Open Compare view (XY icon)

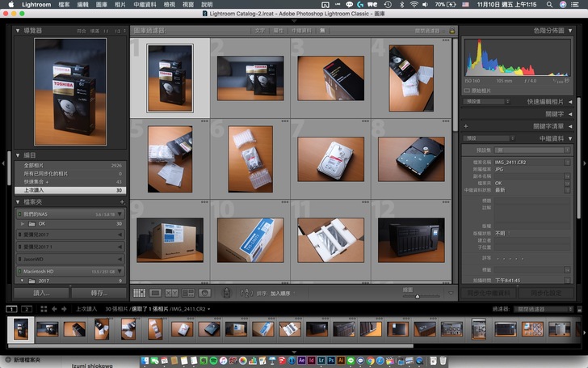(173, 293)
